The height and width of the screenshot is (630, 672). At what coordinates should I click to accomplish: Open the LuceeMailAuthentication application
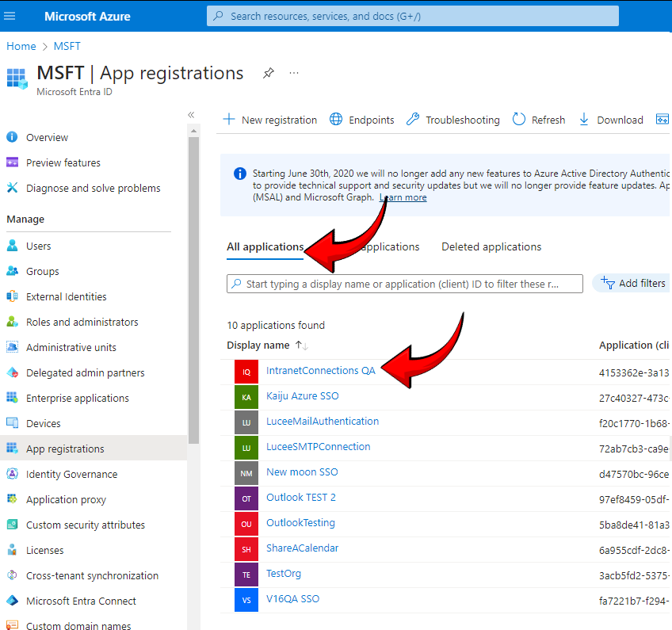coord(323,421)
